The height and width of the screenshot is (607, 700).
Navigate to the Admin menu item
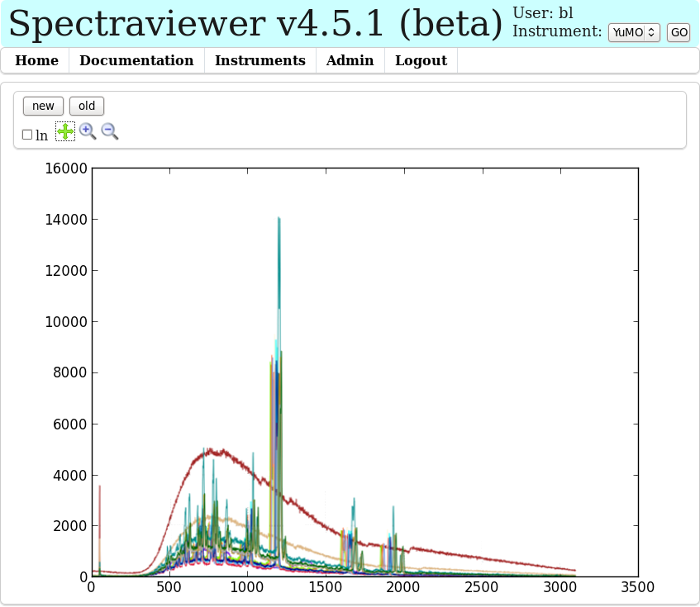(350, 60)
